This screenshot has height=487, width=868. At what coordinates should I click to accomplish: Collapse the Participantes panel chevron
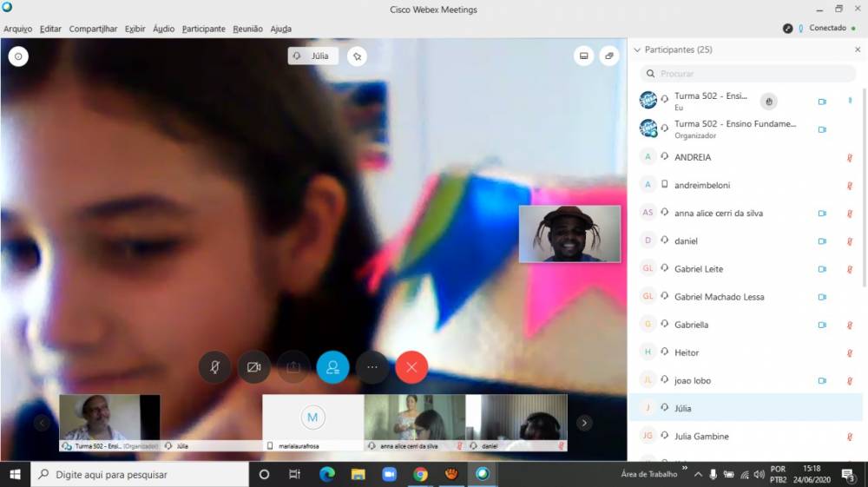point(637,50)
